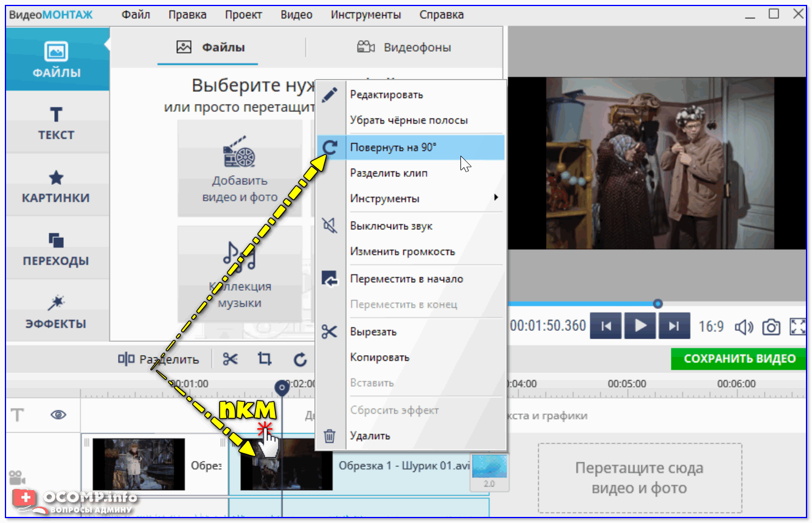Click the СОХРАНИТЬ ВИДЕО button
This screenshot has width=812, height=523.
pyautogui.click(x=739, y=359)
